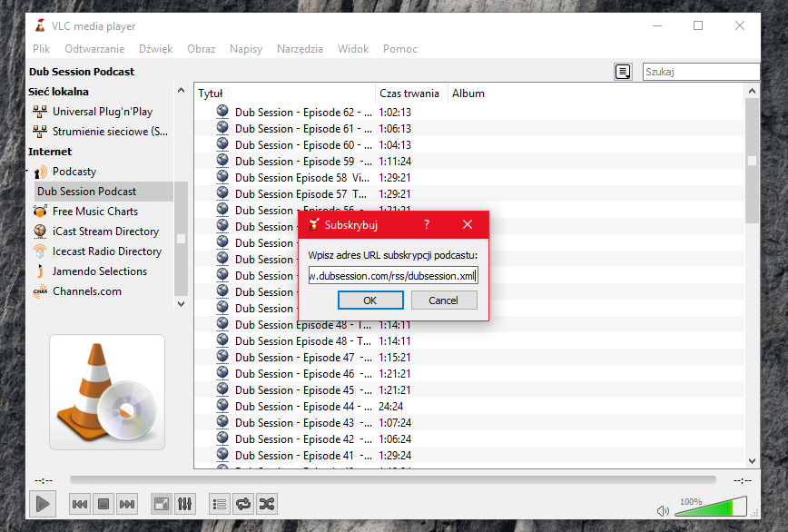Skip to the next media item
788x532 pixels.
tap(127, 504)
